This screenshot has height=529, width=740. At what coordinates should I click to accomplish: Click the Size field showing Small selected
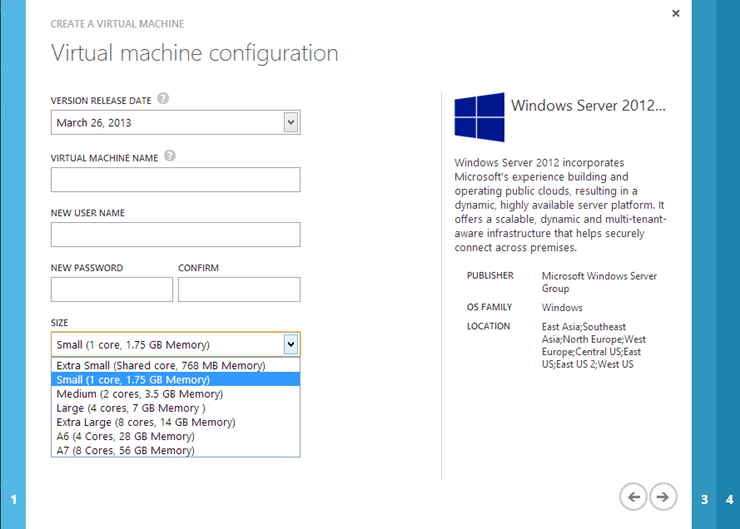click(x=176, y=344)
